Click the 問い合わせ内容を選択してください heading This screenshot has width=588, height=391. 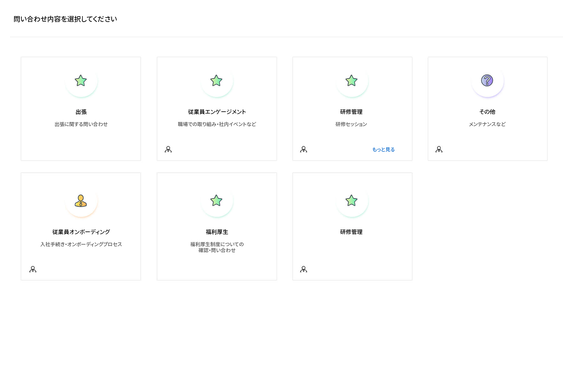click(x=64, y=19)
